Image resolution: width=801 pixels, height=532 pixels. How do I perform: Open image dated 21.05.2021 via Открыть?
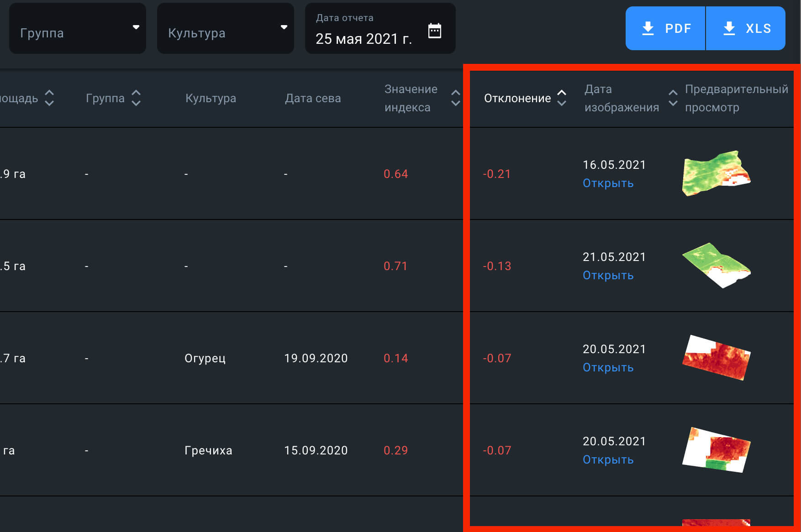(x=608, y=276)
